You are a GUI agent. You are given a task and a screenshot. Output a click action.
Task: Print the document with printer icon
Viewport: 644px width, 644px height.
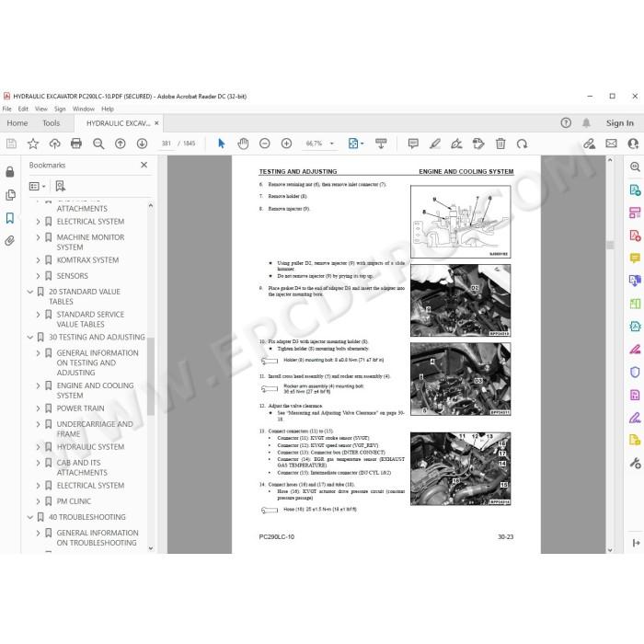[76, 144]
